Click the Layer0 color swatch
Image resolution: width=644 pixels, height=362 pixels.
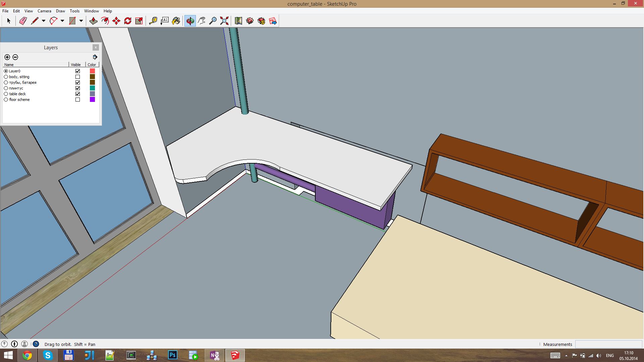[92, 71]
